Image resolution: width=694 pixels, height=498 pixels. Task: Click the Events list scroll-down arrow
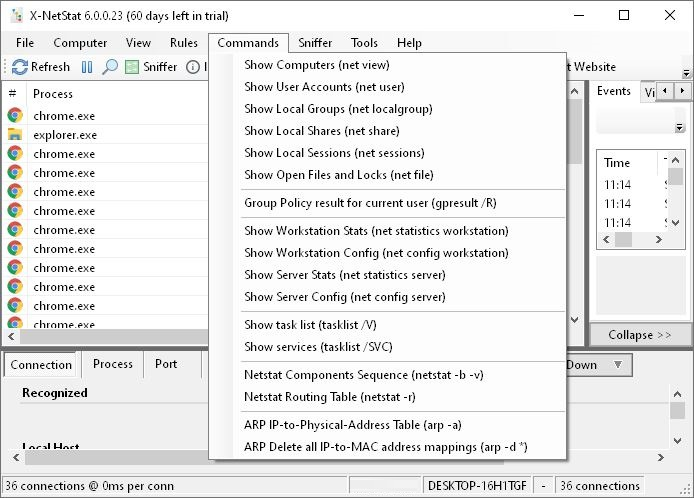coord(676,223)
